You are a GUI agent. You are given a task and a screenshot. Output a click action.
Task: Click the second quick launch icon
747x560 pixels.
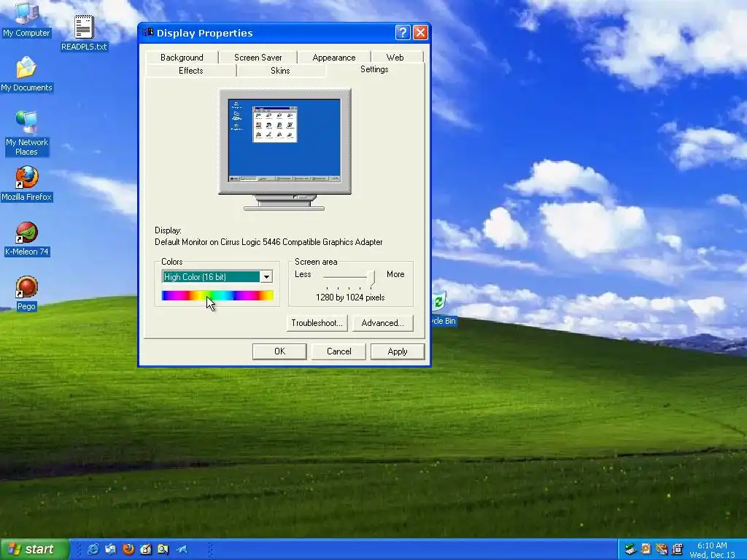(x=111, y=549)
